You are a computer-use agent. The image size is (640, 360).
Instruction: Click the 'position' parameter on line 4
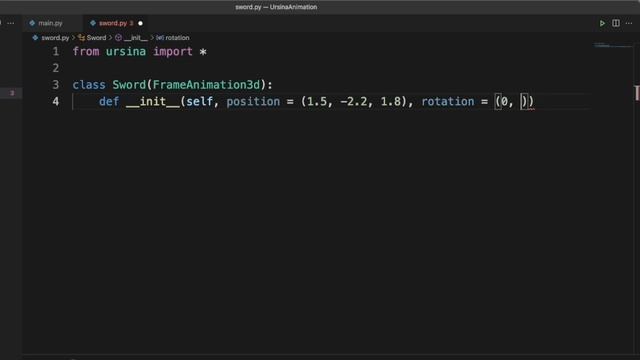pyautogui.click(x=253, y=101)
